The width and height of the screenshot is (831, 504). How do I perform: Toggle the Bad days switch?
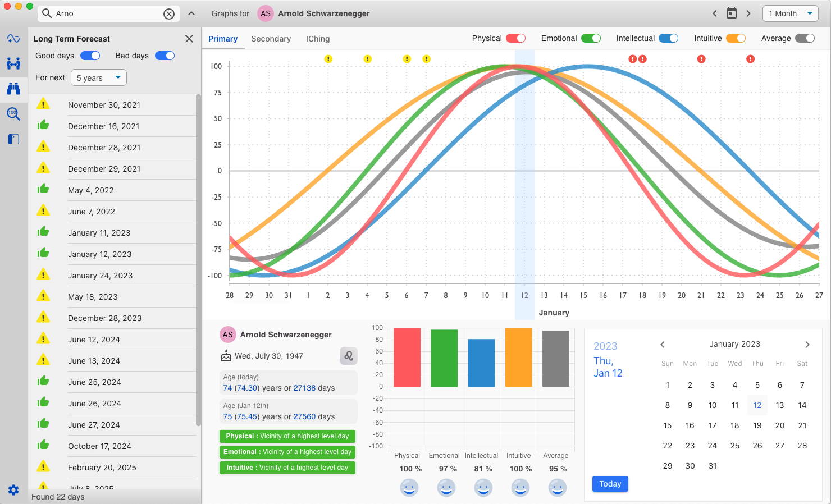point(165,56)
